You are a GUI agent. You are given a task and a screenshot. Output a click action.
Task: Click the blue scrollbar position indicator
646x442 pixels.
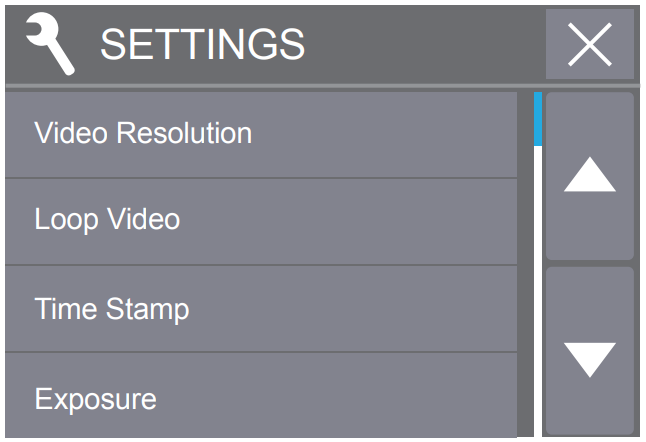tap(538, 119)
